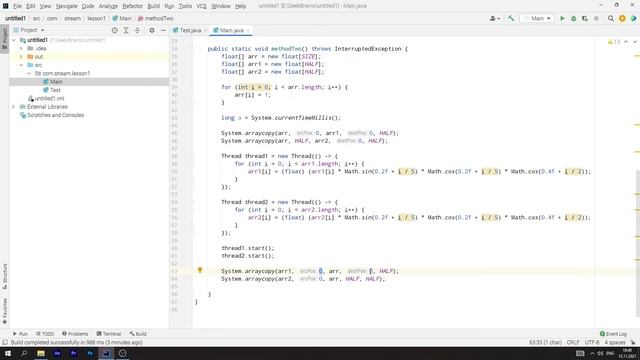Image resolution: width=640 pixels, height=360 pixels.
Task: Build project with the hammer icon
Action: (x=511, y=18)
